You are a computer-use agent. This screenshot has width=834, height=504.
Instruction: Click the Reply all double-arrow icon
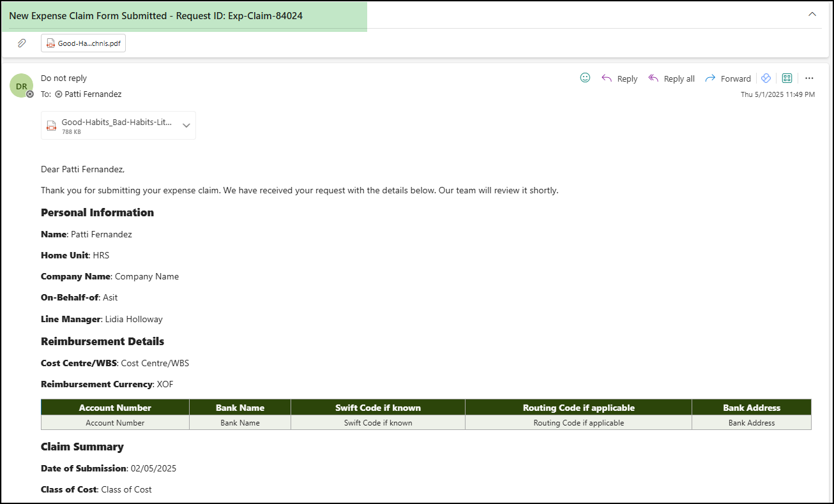coord(653,78)
